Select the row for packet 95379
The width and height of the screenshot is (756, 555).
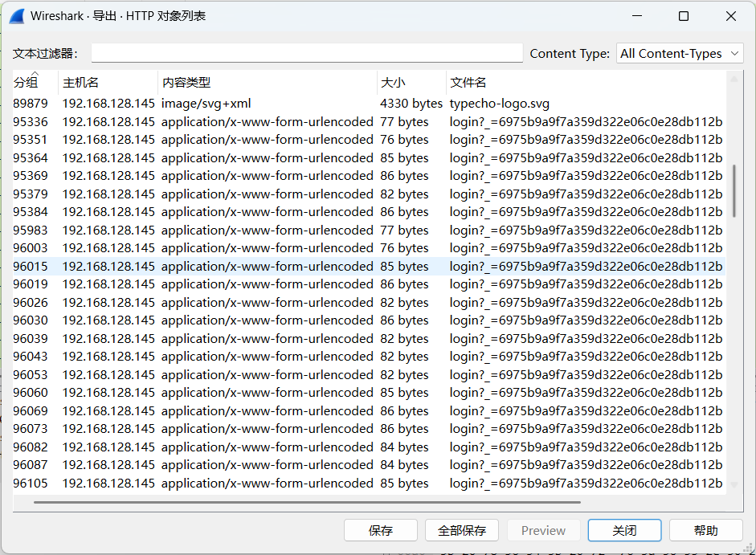coord(369,194)
